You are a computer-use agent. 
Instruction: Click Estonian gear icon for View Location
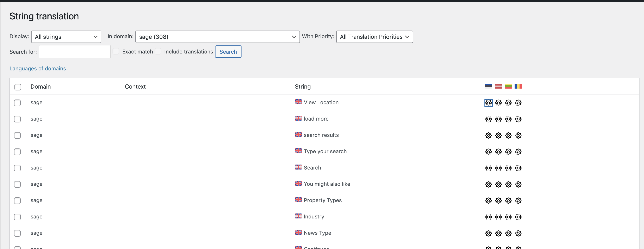tap(488, 103)
